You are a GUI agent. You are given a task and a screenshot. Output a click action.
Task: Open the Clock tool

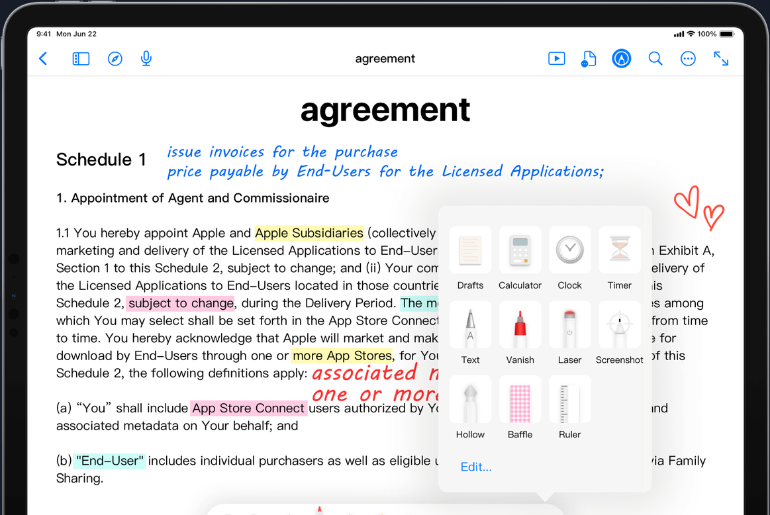click(570, 258)
